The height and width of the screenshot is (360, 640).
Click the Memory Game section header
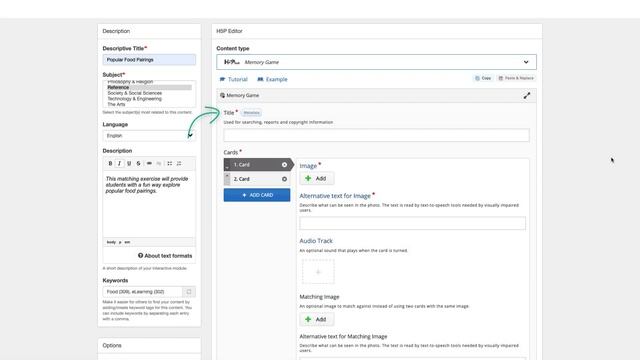(x=376, y=96)
